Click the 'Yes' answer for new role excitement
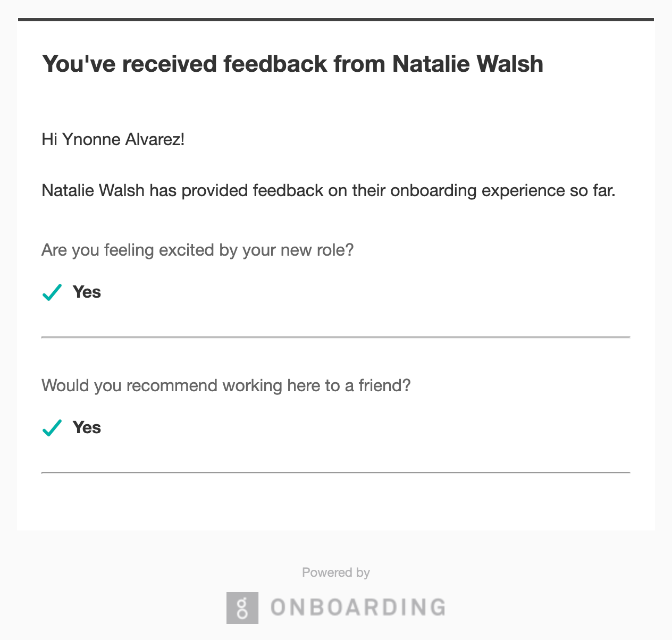The width and height of the screenshot is (672, 640). (x=87, y=292)
